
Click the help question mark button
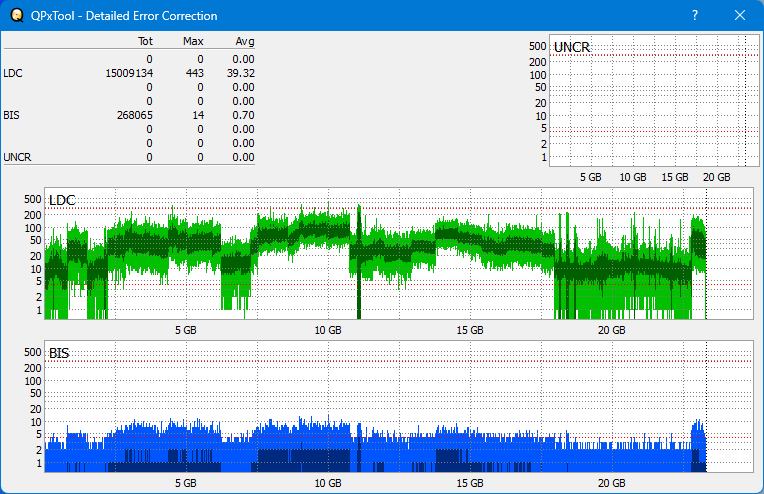[695, 16]
